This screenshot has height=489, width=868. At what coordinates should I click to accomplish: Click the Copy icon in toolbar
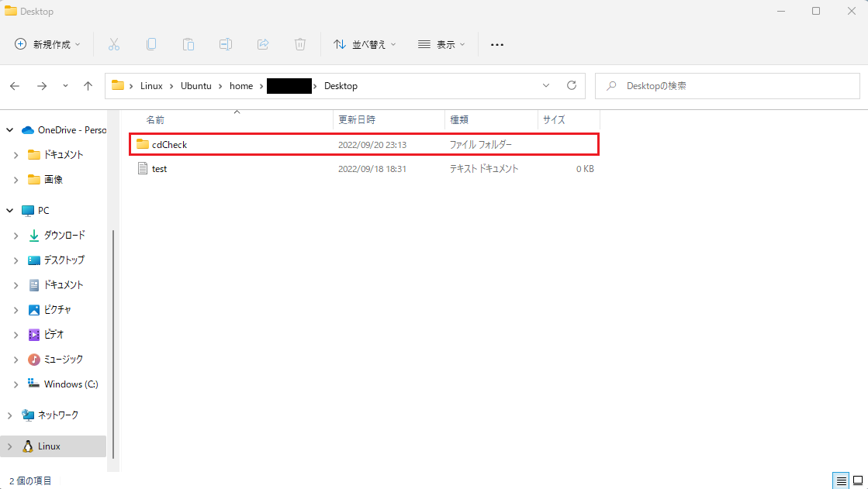point(151,44)
